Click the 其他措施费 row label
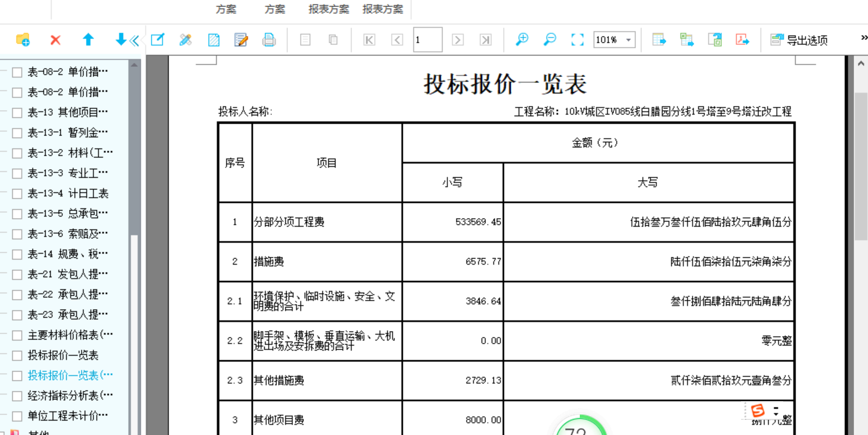 point(279,380)
